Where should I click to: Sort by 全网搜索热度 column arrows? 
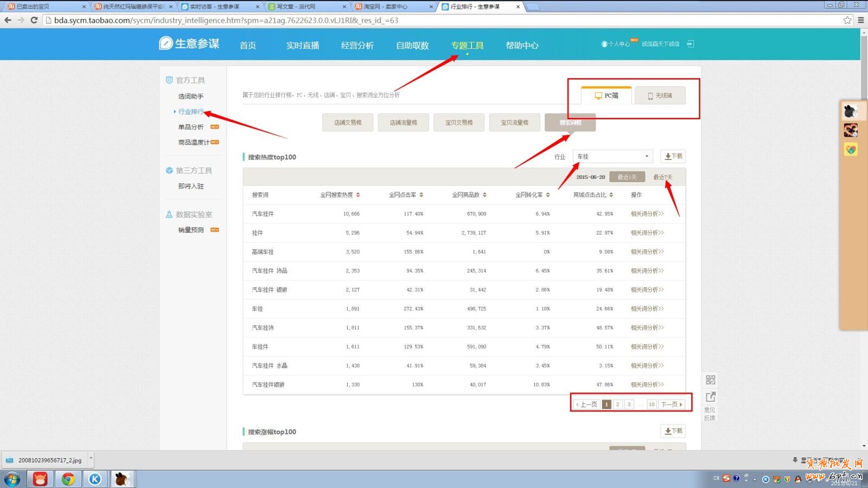tap(358, 195)
